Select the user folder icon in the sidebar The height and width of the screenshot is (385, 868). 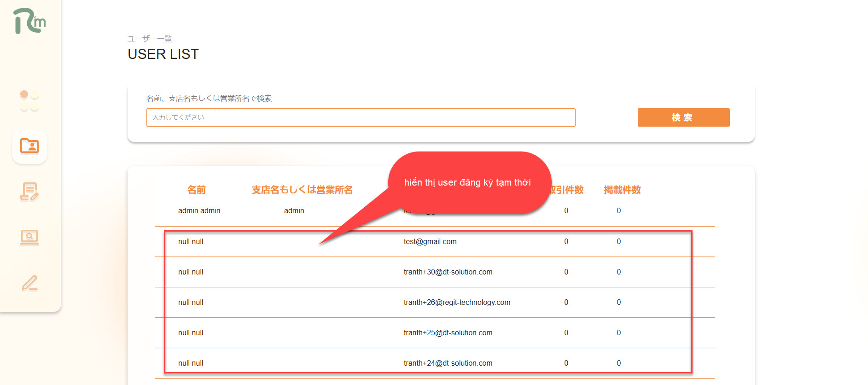pyautogui.click(x=29, y=146)
